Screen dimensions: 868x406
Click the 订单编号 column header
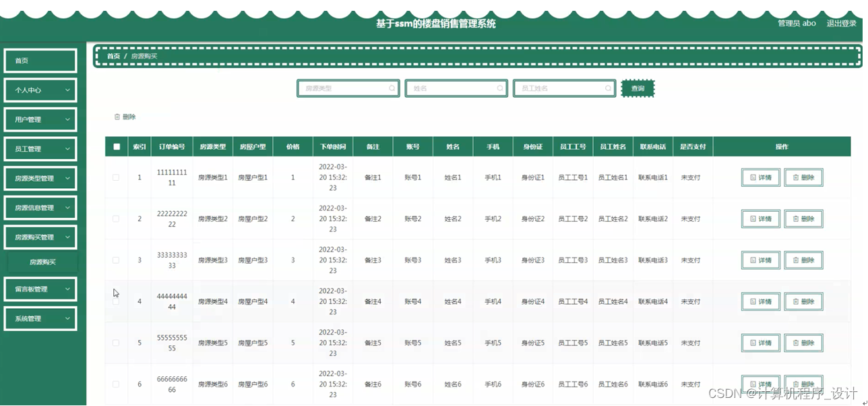tap(172, 146)
